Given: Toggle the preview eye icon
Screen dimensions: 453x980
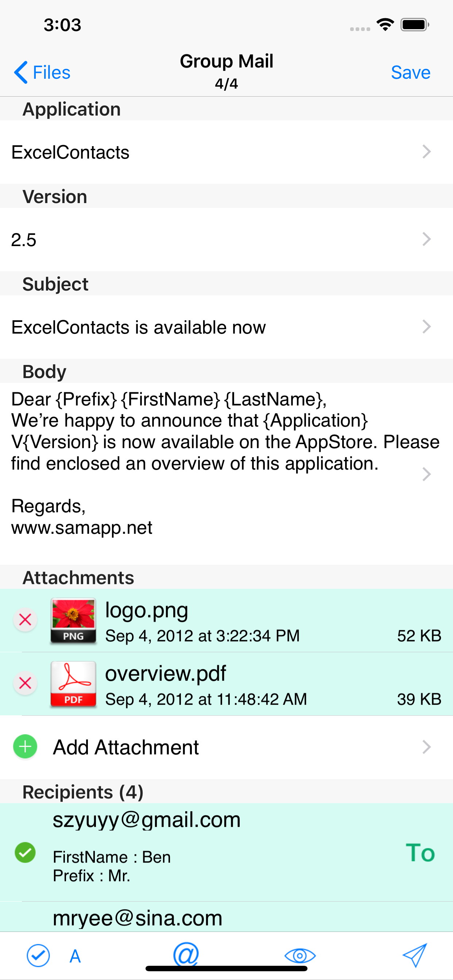Looking at the screenshot, I should pos(300,955).
